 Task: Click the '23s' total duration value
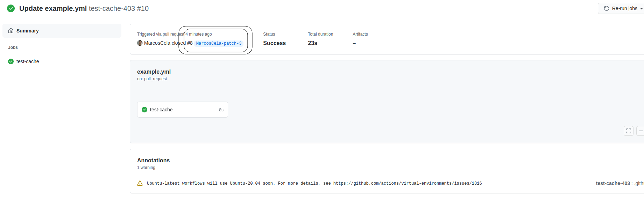[x=312, y=43]
